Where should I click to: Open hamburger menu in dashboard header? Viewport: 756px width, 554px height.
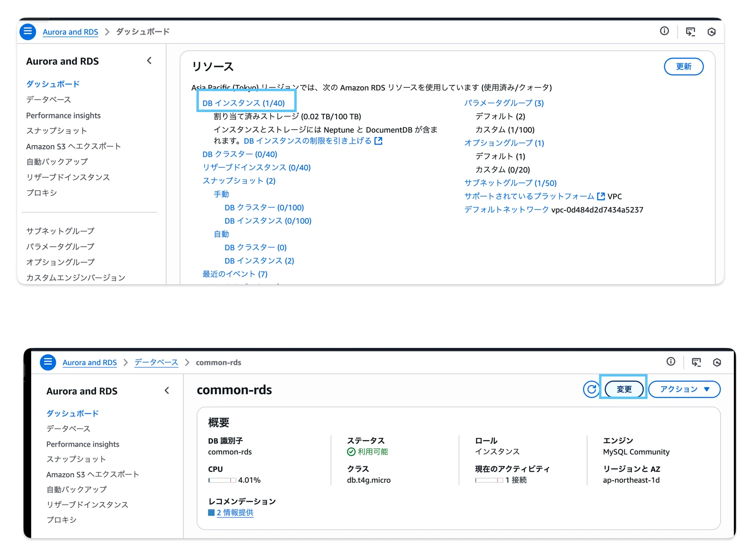coord(28,32)
